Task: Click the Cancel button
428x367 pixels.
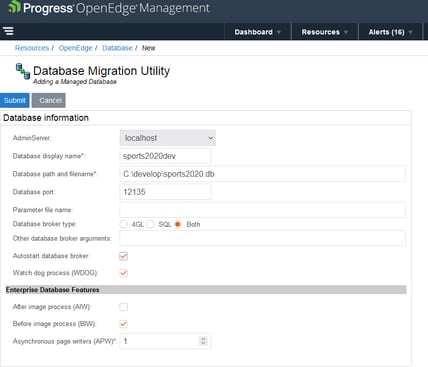Action: coord(49,100)
